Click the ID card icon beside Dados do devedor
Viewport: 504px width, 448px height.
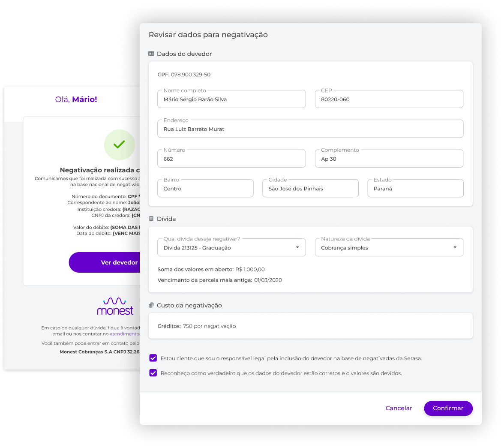click(151, 54)
